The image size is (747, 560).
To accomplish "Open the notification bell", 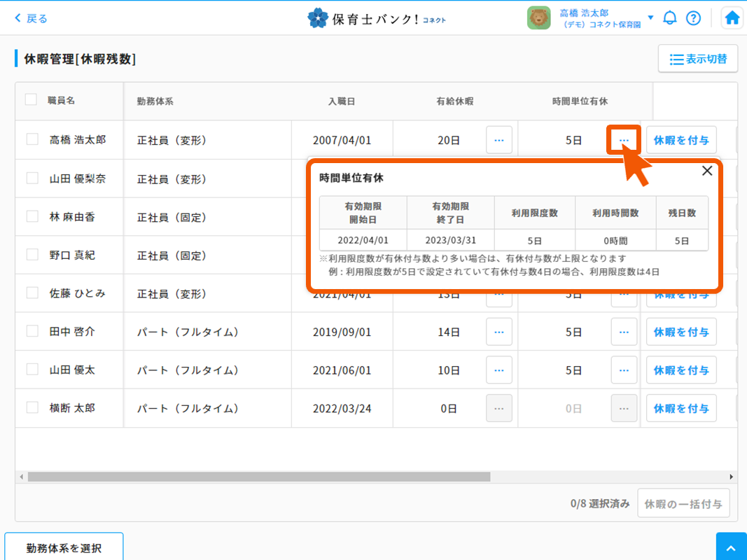I will 670,18.
